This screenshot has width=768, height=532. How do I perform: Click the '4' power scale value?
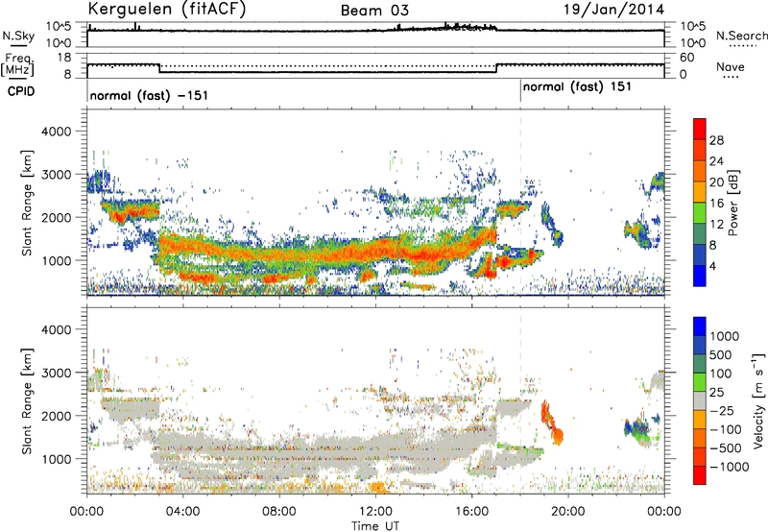point(712,266)
